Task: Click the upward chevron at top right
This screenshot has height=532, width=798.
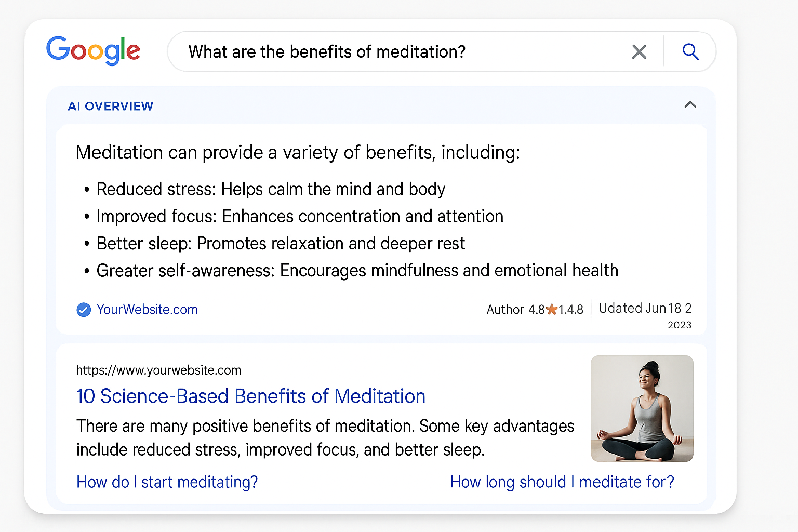Action: tap(690, 105)
